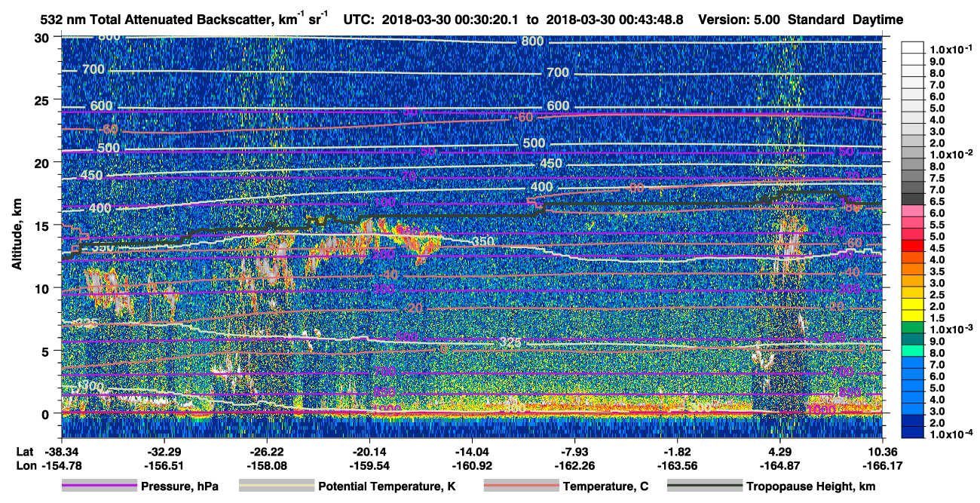Click the magenta Pressure legend line sample
Viewport: 980px width, 503px height.
100,486
